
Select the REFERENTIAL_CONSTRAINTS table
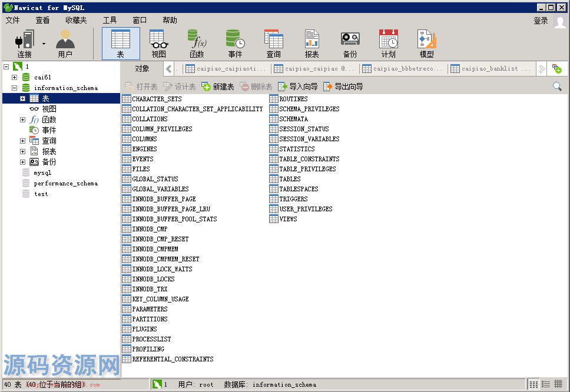[x=168, y=359]
